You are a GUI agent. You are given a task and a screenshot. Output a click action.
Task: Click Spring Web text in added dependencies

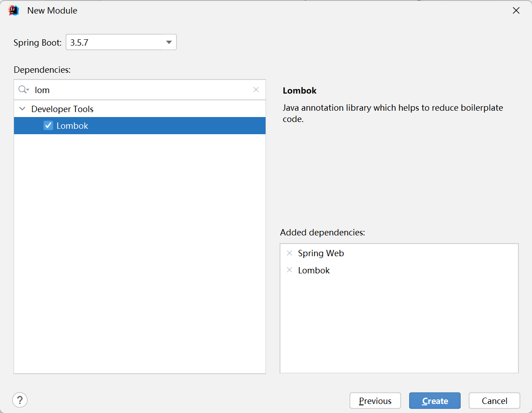(x=321, y=253)
